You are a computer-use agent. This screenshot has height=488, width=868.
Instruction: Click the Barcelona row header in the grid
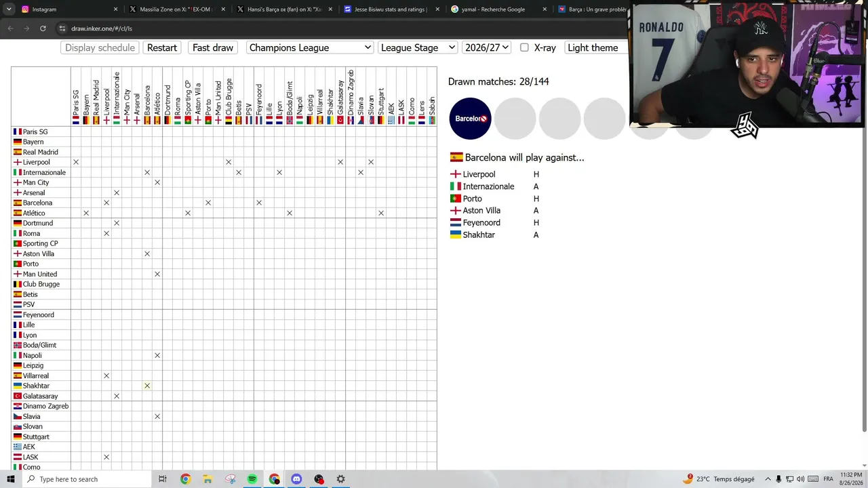tap(41, 203)
